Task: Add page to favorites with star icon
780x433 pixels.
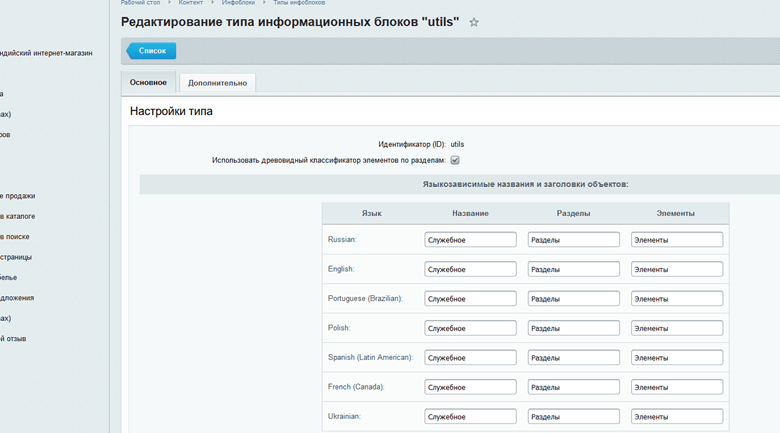Action: point(474,23)
